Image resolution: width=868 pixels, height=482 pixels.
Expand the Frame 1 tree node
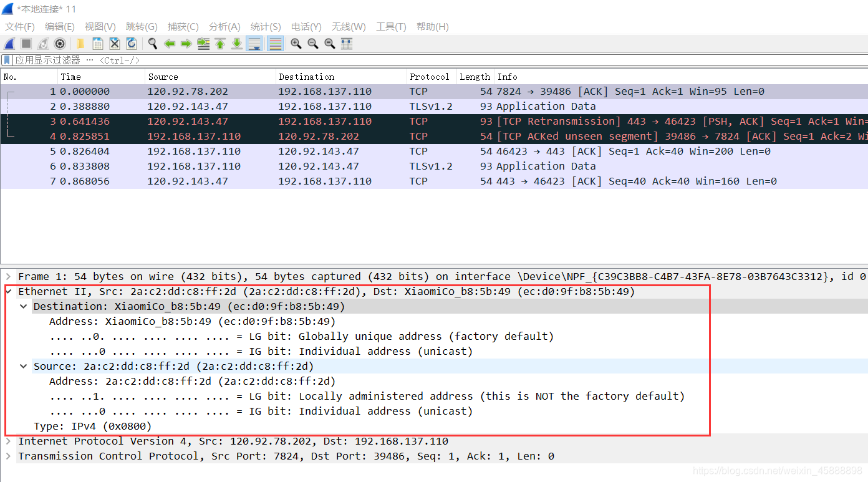9,276
